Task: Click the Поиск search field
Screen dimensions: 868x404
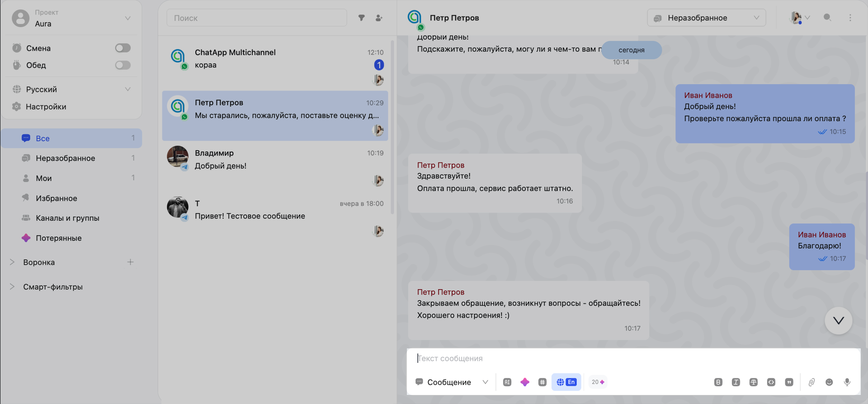Action: coord(256,18)
